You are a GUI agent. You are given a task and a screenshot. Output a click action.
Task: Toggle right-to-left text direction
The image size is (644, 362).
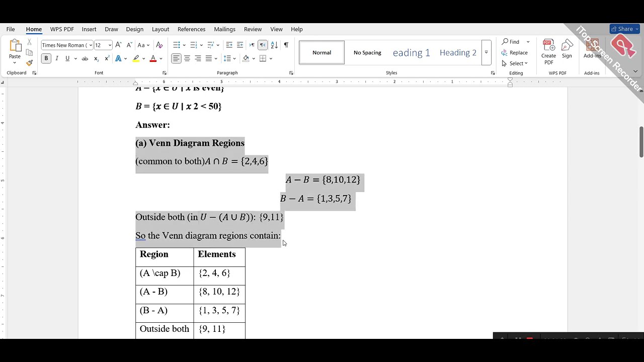263,45
